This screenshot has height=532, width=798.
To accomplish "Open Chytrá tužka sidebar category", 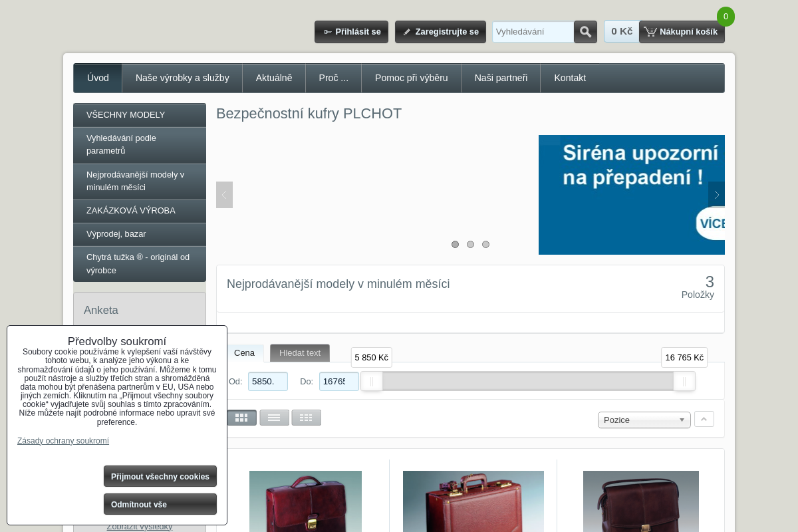I will (x=140, y=264).
